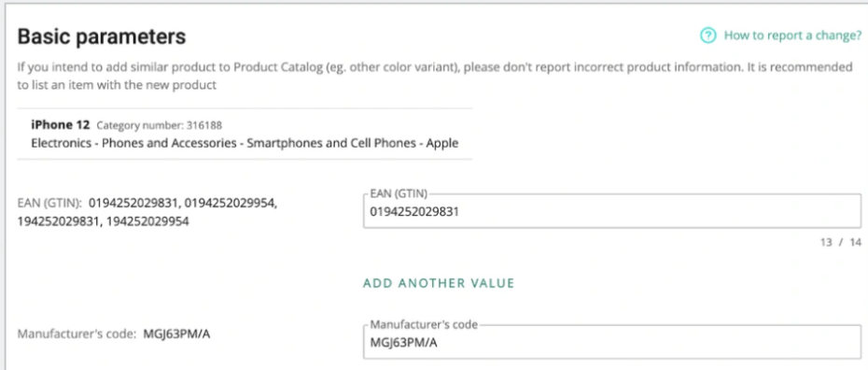Click the 13 / 14 character counter
The width and height of the screenshot is (868, 370).
point(841,242)
